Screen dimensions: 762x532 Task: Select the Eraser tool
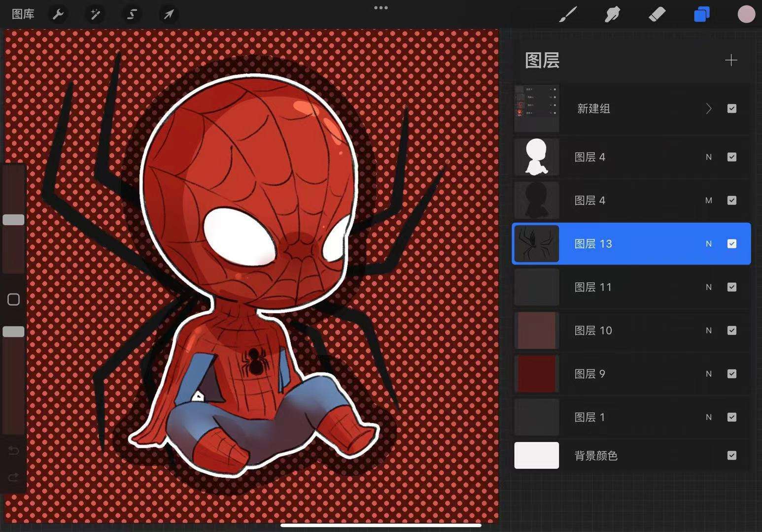point(657,14)
